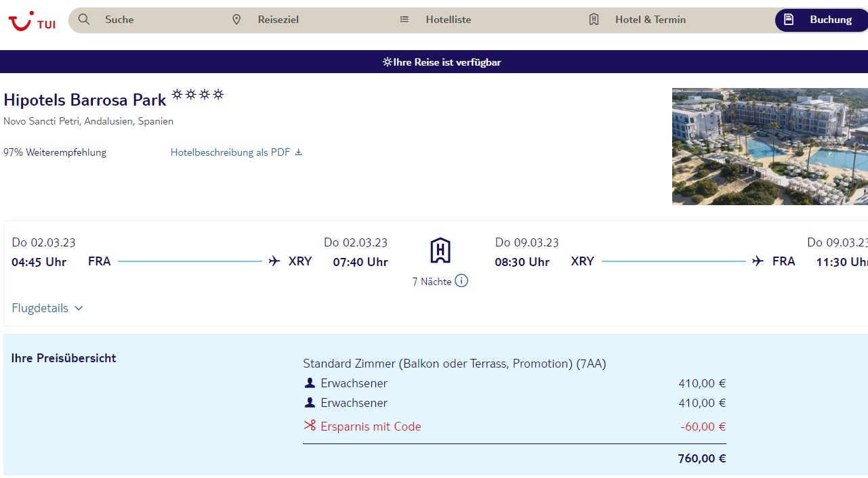Click the PDF download arrow icon
868x478 pixels.
[299, 152]
